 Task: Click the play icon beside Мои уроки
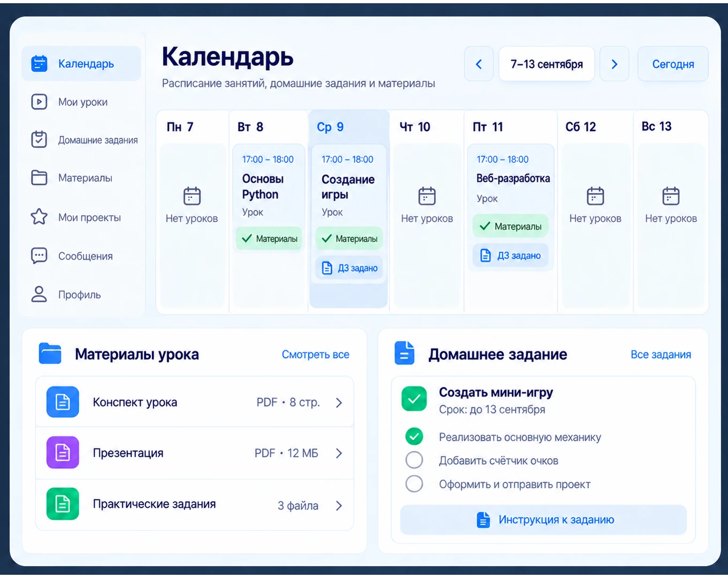pyautogui.click(x=39, y=102)
